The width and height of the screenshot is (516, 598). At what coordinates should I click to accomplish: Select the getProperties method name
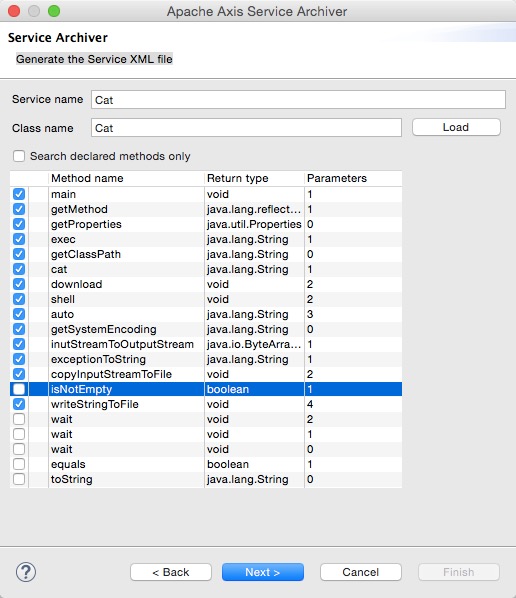coord(86,224)
